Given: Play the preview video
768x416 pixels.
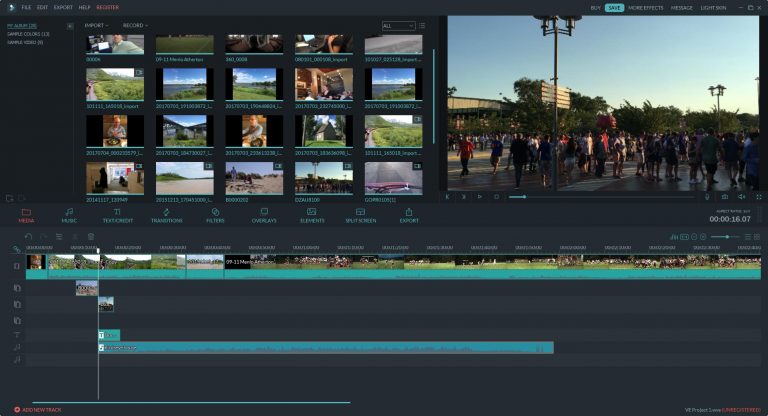Looking at the screenshot, I should [x=480, y=196].
